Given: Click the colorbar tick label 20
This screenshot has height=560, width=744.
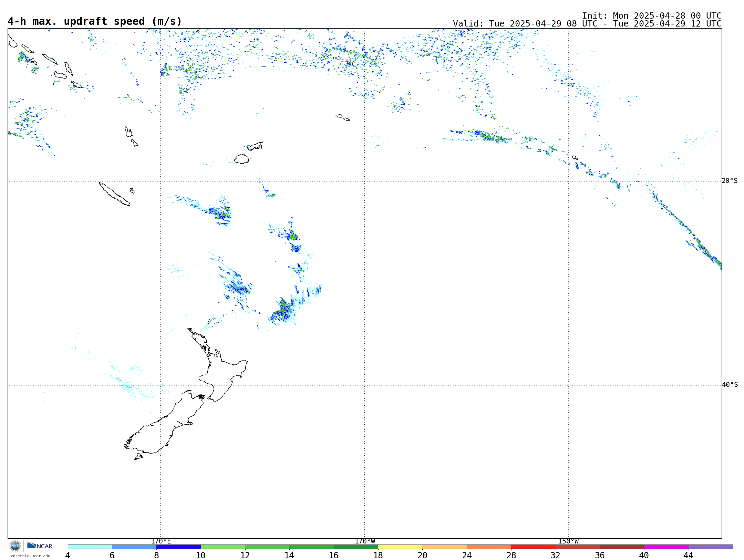Looking at the screenshot, I should pyautogui.click(x=423, y=555).
